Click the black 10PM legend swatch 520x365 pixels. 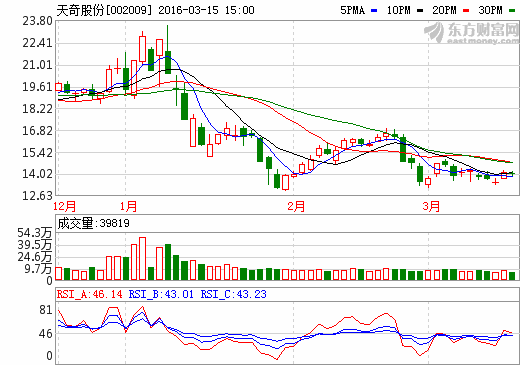[x=420, y=11]
